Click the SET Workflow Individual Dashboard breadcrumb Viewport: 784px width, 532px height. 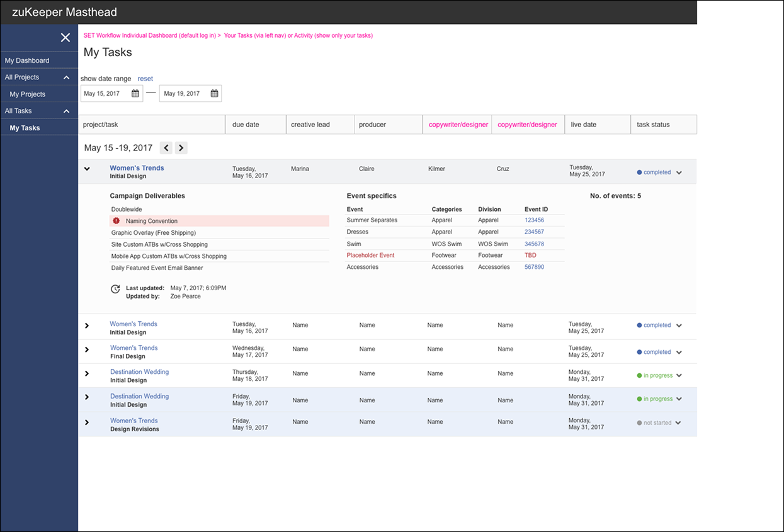150,35
